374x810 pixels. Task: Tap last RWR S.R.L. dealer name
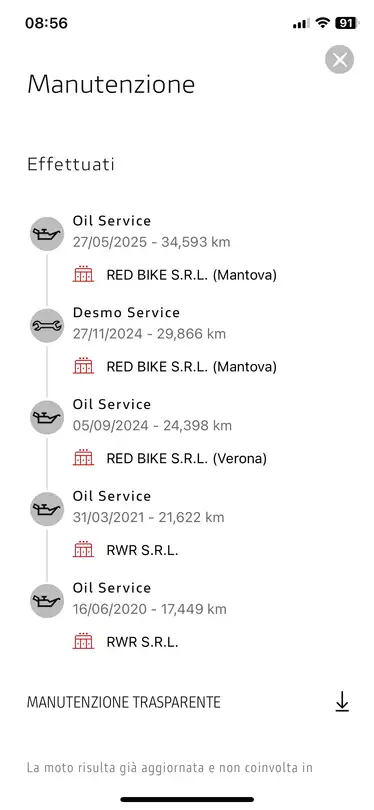[x=142, y=642]
